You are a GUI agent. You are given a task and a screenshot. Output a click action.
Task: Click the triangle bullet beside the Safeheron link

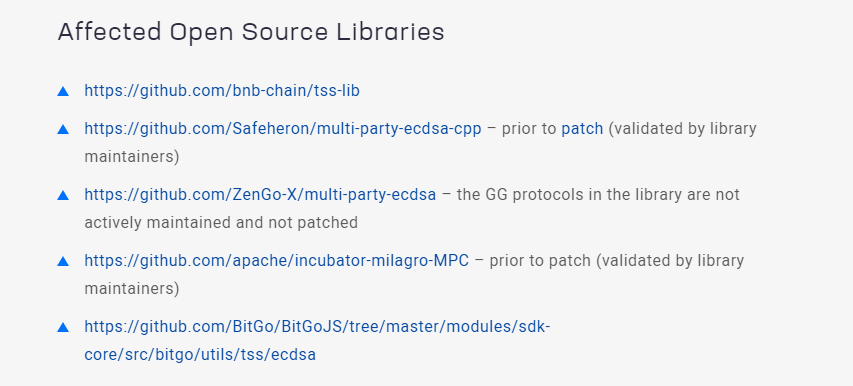(63, 129)
